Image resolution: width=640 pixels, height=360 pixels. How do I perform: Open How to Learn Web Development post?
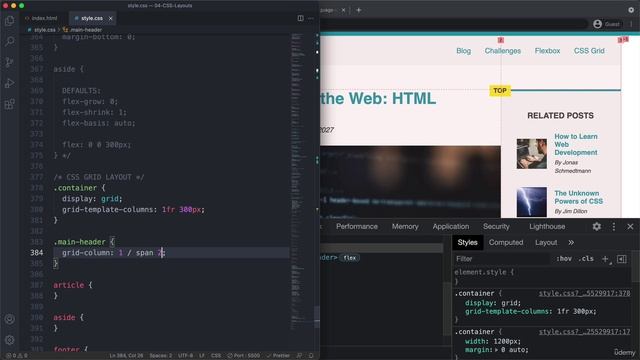(576, 144)
